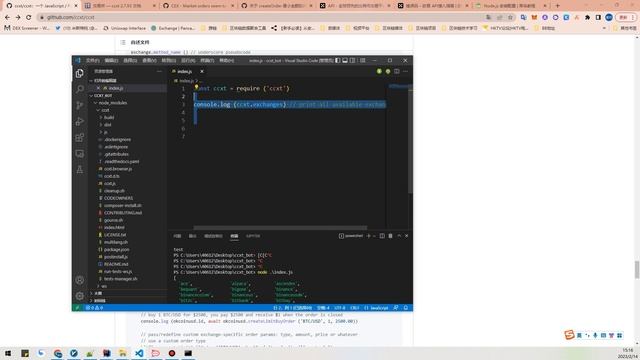Open the Chrome extensions puzzle icon

click(x=587, y=18)
